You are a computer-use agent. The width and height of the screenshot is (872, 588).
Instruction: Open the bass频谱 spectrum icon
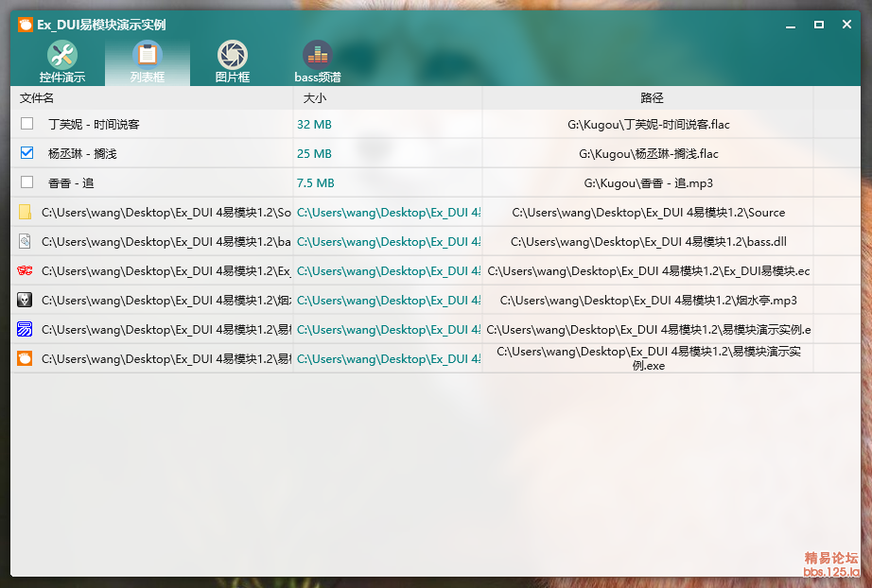(x=318, y=56)
